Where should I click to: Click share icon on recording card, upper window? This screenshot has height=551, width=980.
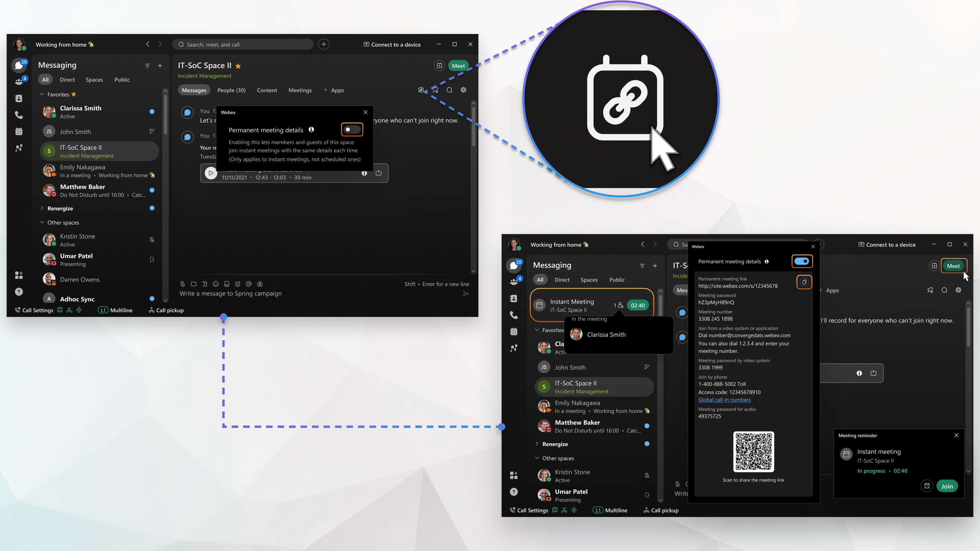[378, 173]
